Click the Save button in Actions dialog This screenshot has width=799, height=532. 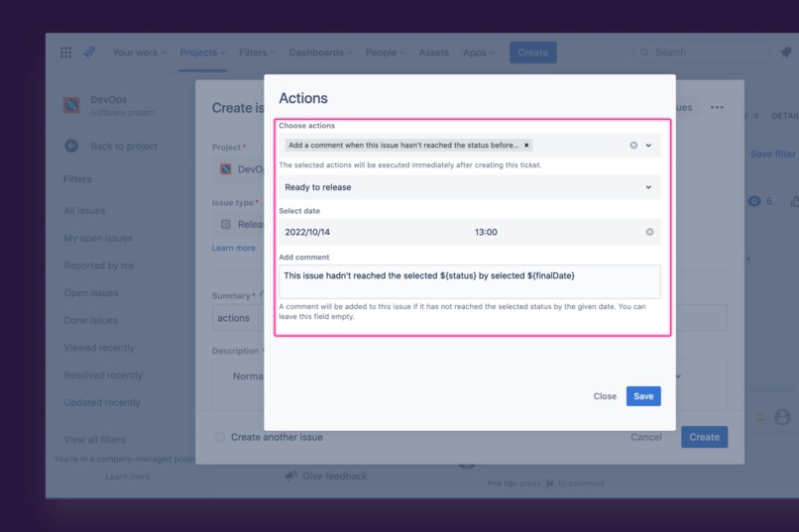pyautogui.click(x=643, y=396)
